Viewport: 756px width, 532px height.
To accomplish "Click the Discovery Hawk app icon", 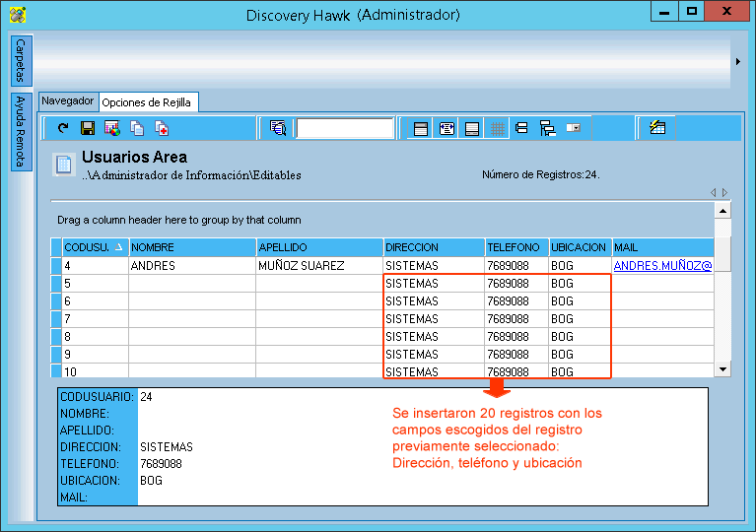I will click(x=18, y=15).
